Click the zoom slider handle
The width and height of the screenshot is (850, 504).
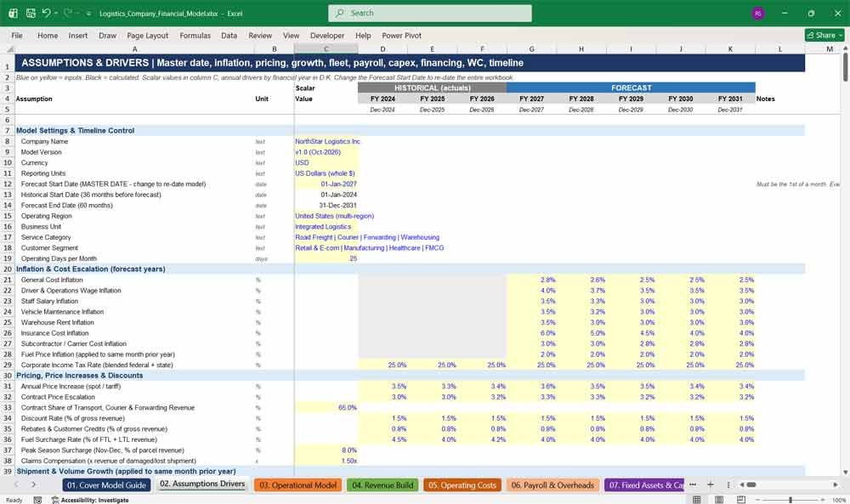click(790, 500)
